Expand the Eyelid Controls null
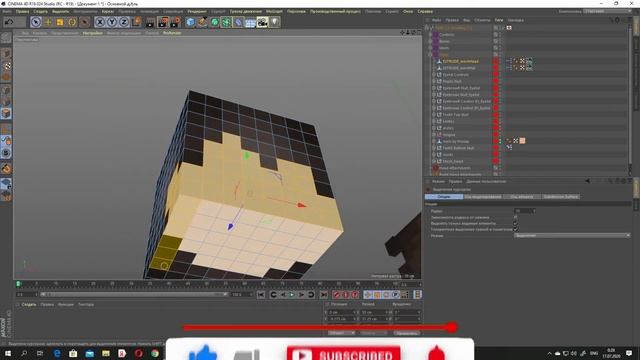The image size is (640, 360). [434, 75]
